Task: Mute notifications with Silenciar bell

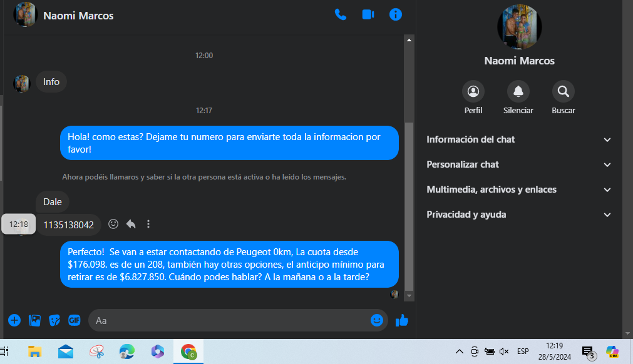Action: coord(518,93)
